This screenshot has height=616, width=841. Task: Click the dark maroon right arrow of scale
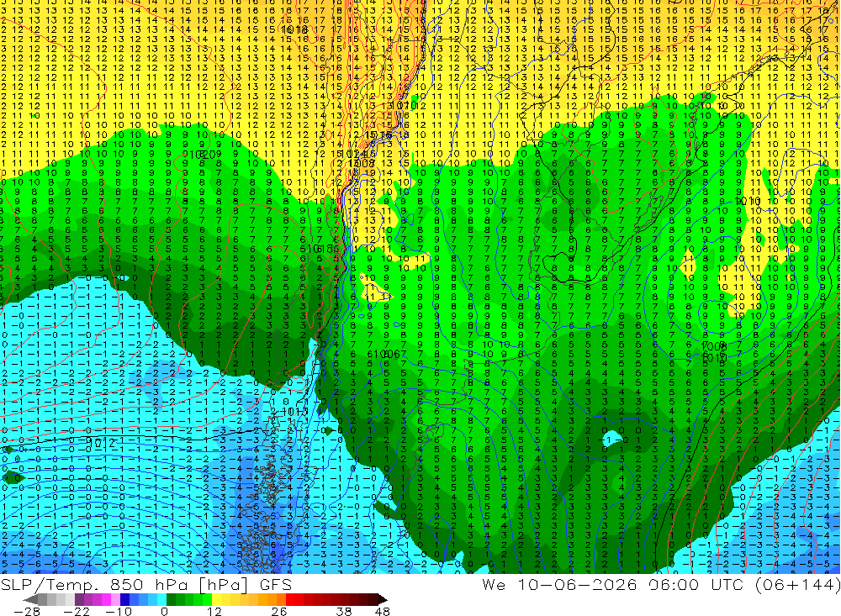[382, 600]
